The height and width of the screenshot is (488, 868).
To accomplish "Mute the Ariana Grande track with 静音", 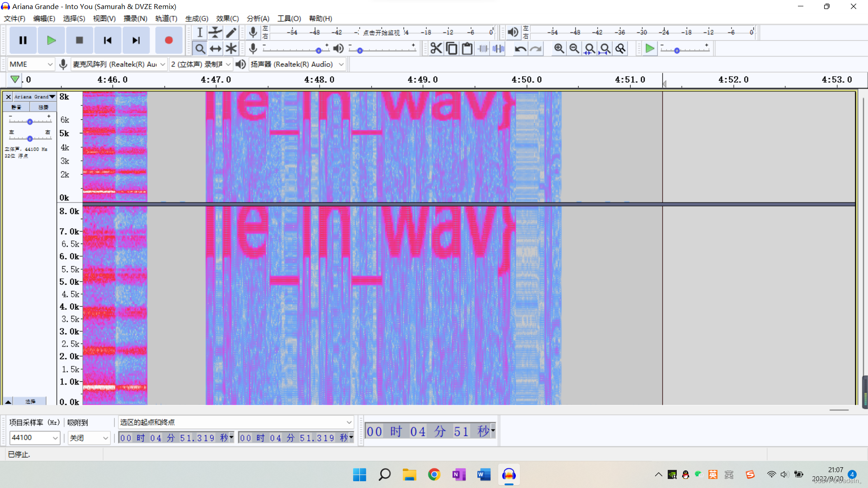I will point(16,107).
